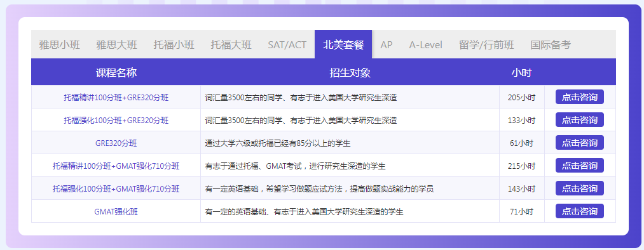The width and height of the screenshot is (644, 250).
Task: Click the 词汇量3500 description in the 205小时 row
Action: pyautogui.click(x=301, y=98)
